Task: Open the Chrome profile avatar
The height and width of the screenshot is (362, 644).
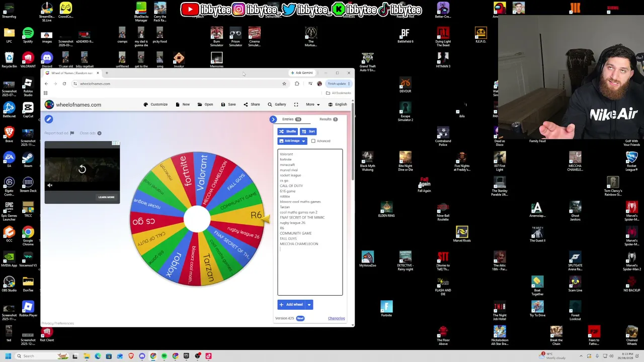Action: click(319, 84)
